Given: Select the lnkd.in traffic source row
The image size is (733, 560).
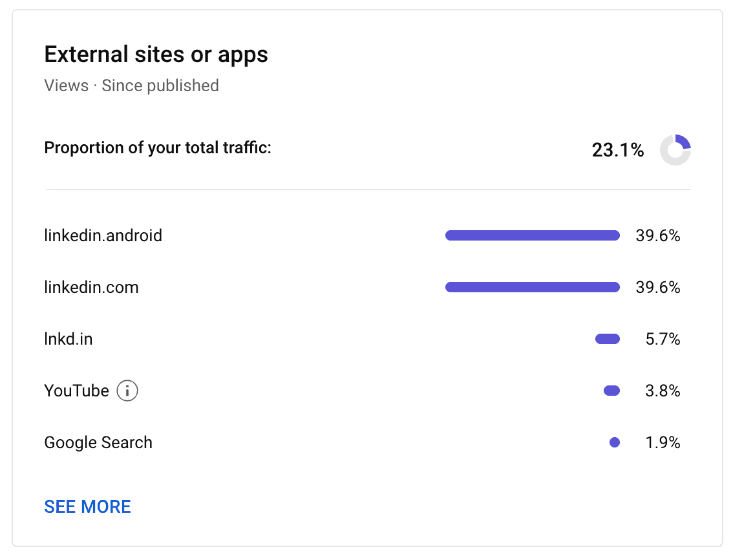Looking at the screenshot, I should point(68,339).
